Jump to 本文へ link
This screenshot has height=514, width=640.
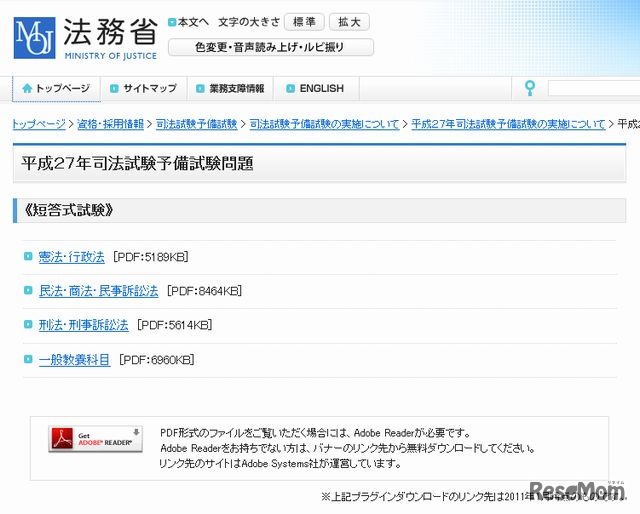[x=193, y=22]
